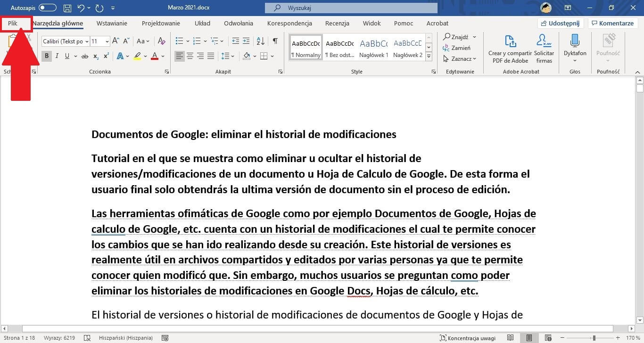This screenshot has width=644, height=343.
Task: Click the Multilevel list icon
Action: click(x=215, y=41)
